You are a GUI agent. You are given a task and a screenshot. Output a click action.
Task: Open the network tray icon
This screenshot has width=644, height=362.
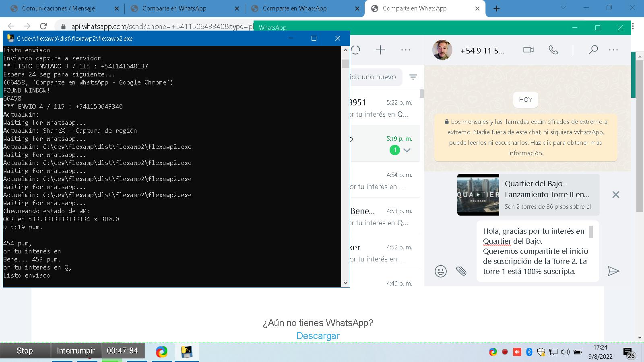coord(553,352)
